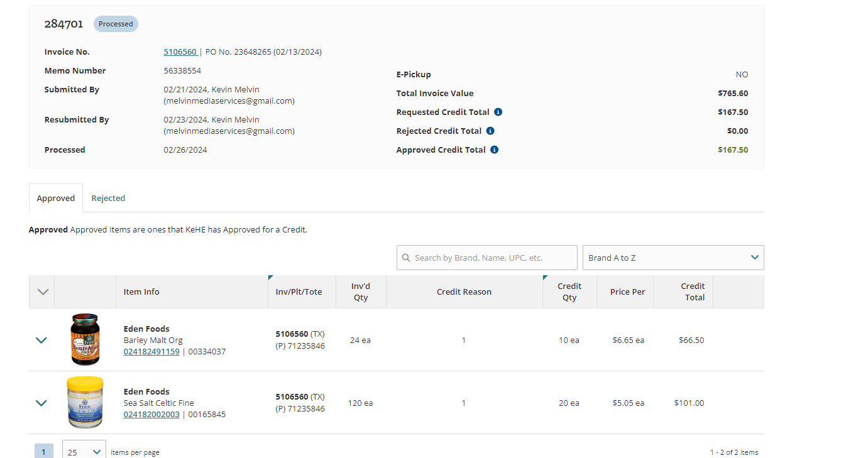Screen dimensions: 868x458
Task: Click the processed date 02/26/2024
Action: [x=185, y=150]
